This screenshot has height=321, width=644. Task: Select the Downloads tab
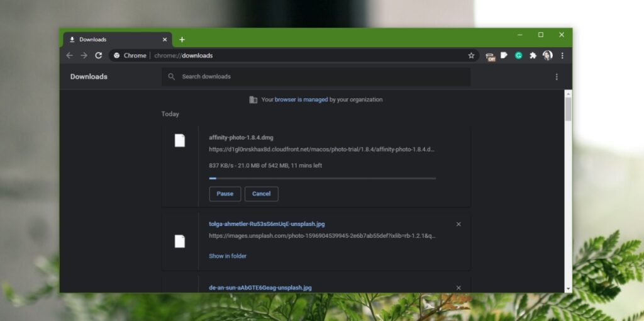[x=118, y=40]
